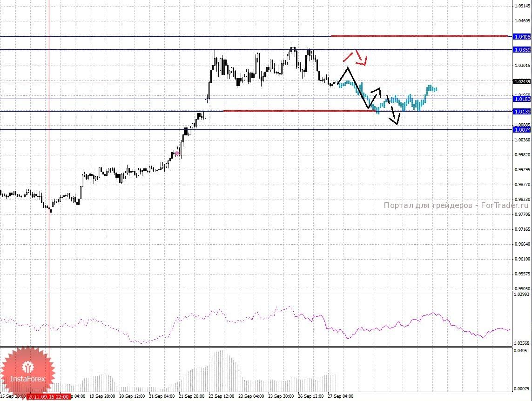Screen dimensions: 532x401
Task: Click the 1.0074 price level label
Action: point(522,130)
